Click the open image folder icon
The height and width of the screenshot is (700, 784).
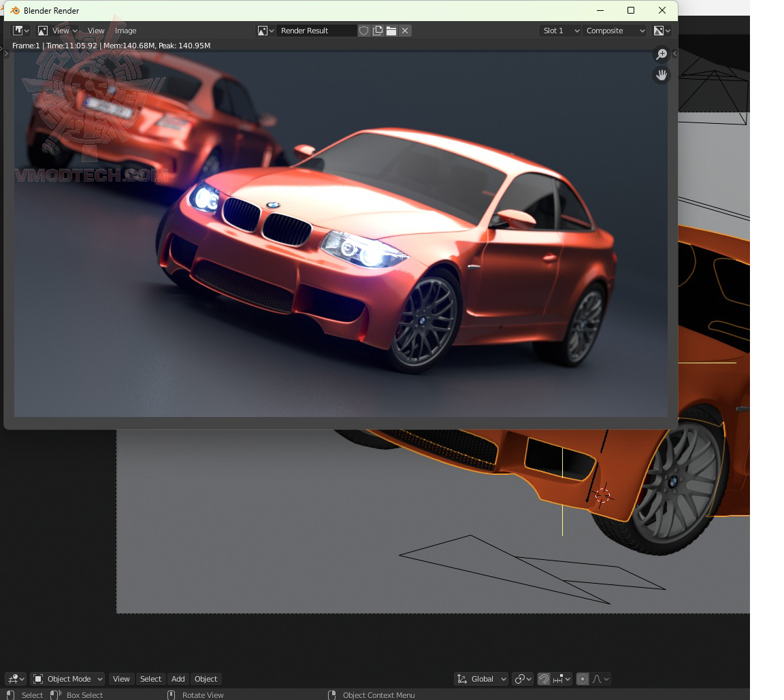391,31
